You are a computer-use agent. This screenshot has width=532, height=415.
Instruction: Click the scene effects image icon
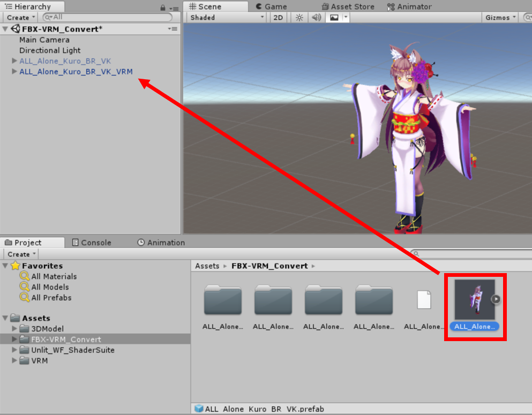coord(334,18)
